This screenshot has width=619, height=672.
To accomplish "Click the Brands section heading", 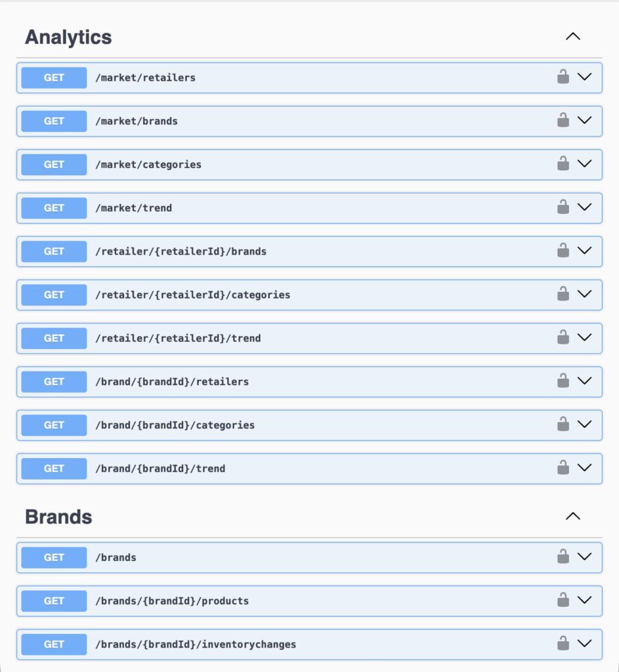I will click(59, 516).
